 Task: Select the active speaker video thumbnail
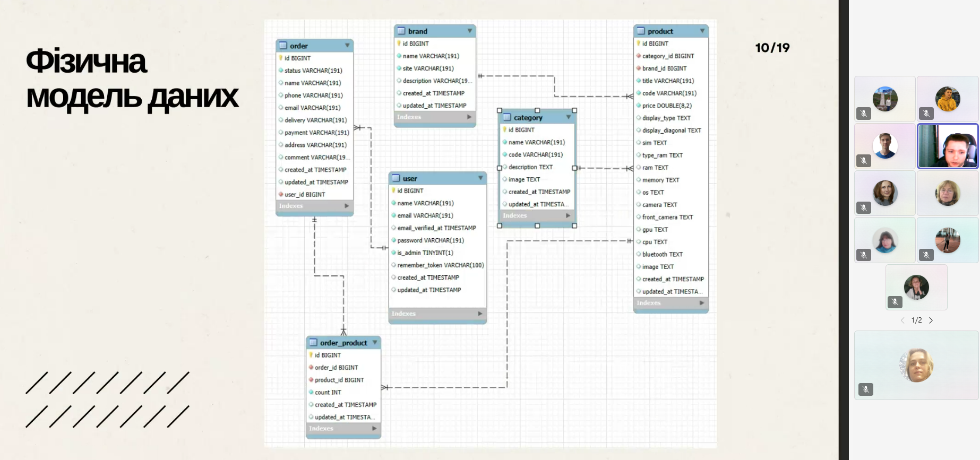click(x=948, y=146)
